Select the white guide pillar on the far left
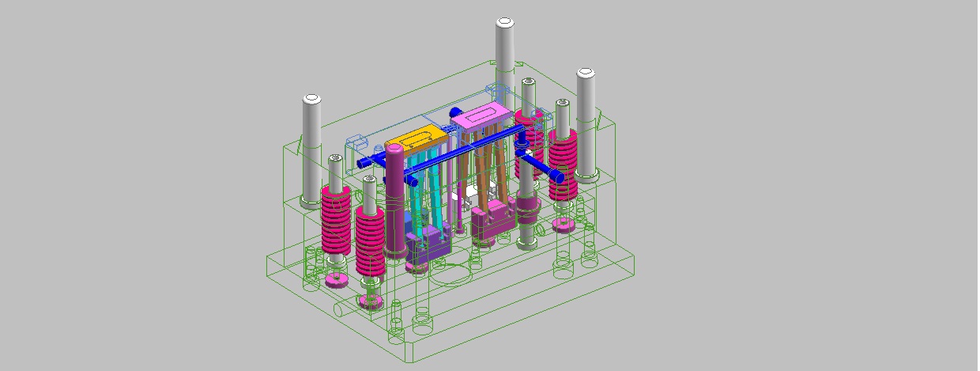The width and height of the screenshot is (980, 371). (311, 150)
